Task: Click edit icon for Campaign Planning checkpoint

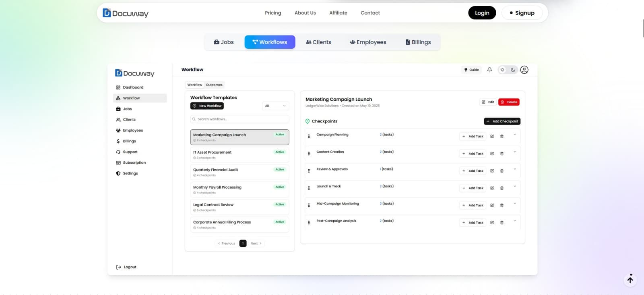Action: pos(492,137)
